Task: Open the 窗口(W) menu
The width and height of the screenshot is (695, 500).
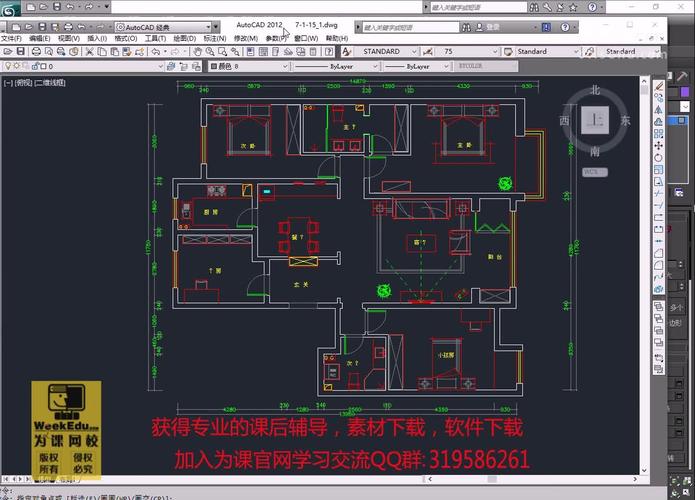Action: (306, 39)
